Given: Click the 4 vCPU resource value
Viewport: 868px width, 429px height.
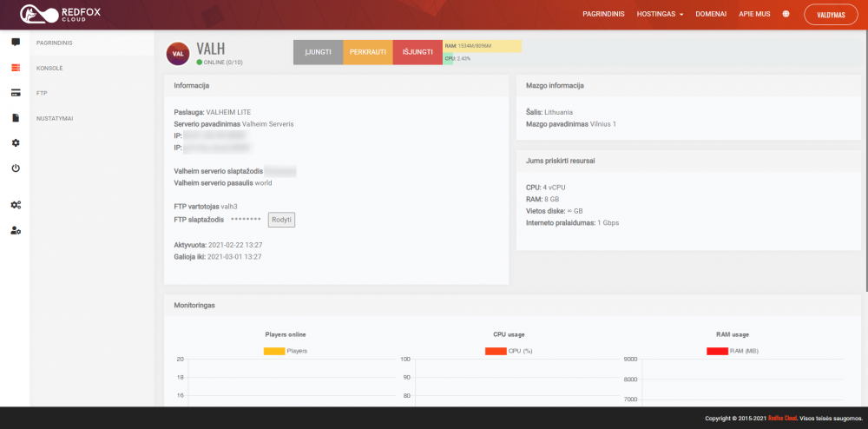Looking at the screenshot, I should 554,187.
